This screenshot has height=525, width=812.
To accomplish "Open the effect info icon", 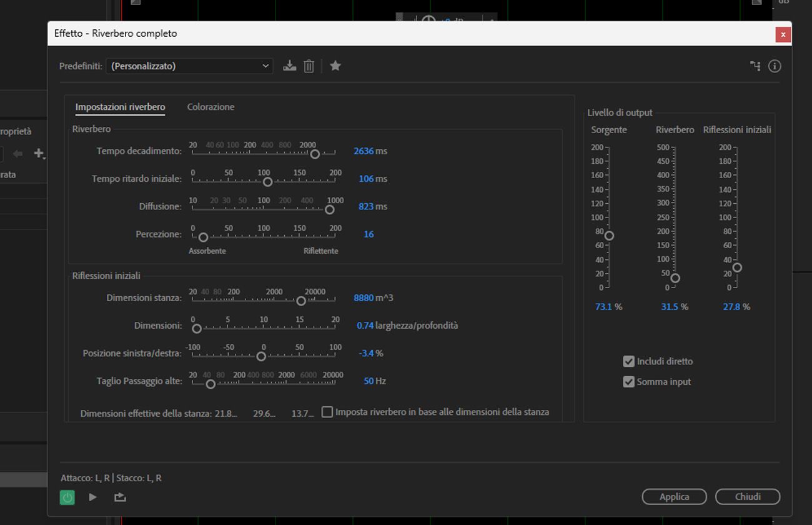I will click(775, 66).
